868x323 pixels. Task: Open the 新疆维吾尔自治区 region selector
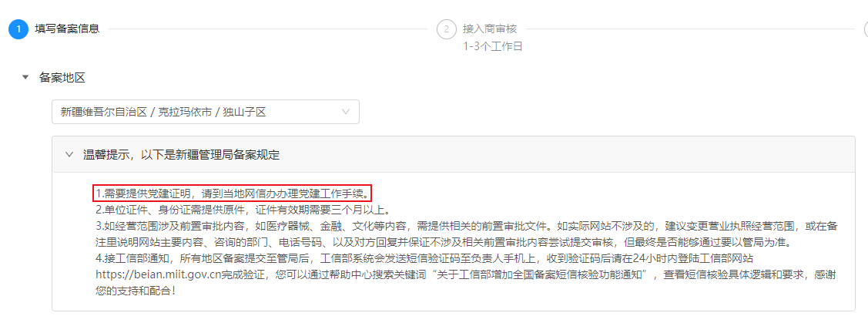(x=206, y=112)
